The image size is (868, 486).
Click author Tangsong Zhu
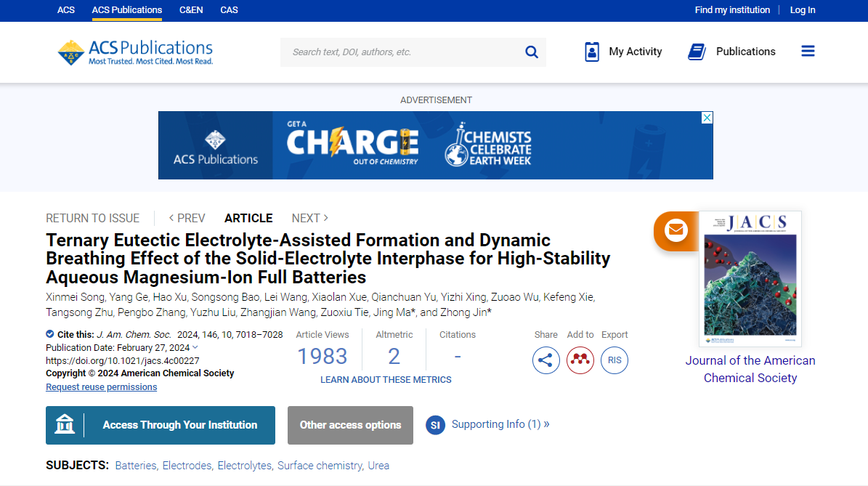point(79,312)
